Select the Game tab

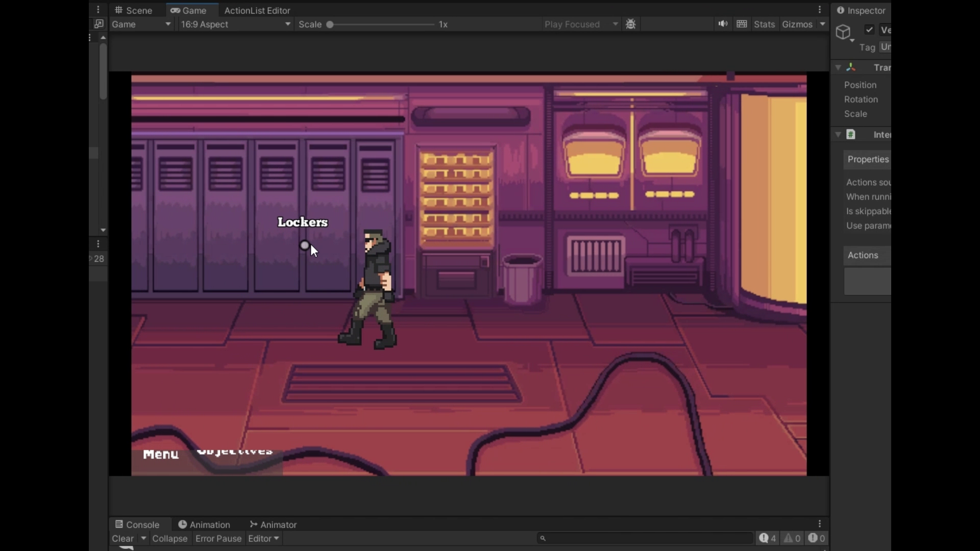[188, 10]
